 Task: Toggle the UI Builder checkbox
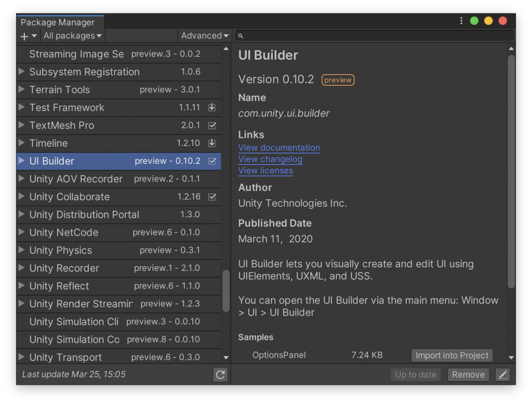coord(212,161)
